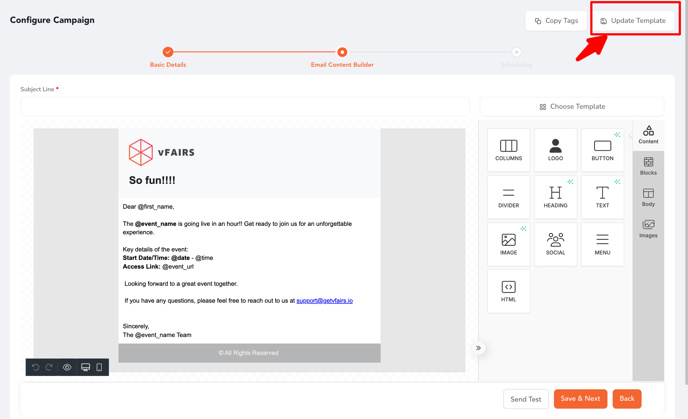Viewport: 688px width, 419px height.
Task: Open the Choose Template selector
Action: coord(572,106)
